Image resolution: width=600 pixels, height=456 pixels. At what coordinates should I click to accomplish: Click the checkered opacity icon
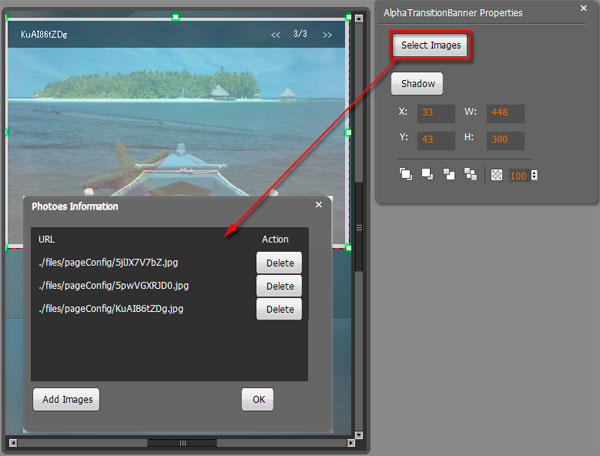tap(497, 174)
